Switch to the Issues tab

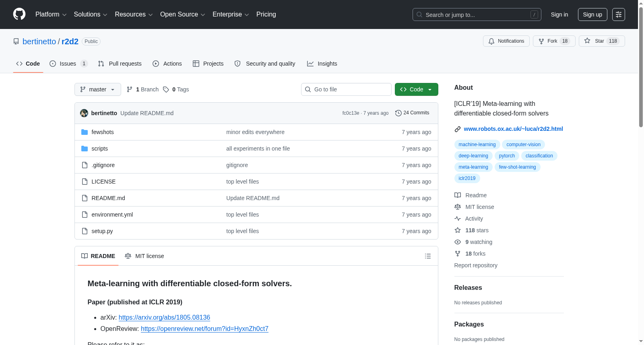click(x=68, y=64)
